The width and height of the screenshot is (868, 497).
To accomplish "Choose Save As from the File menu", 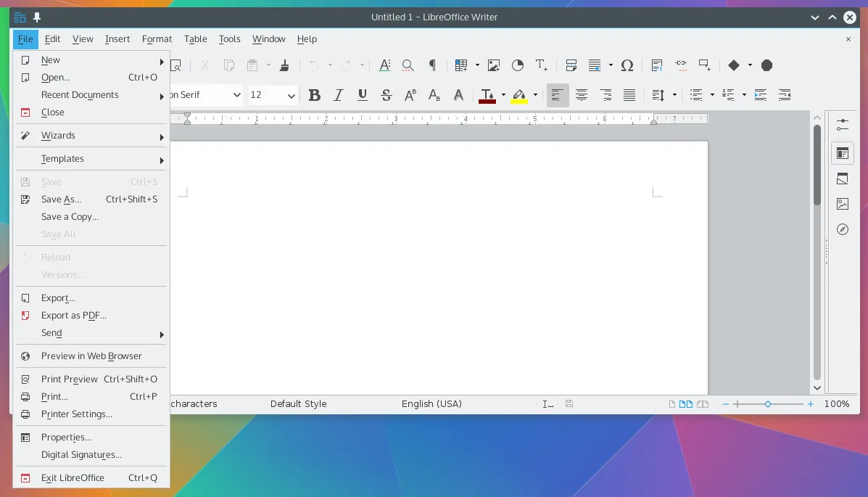I will 61,199.
